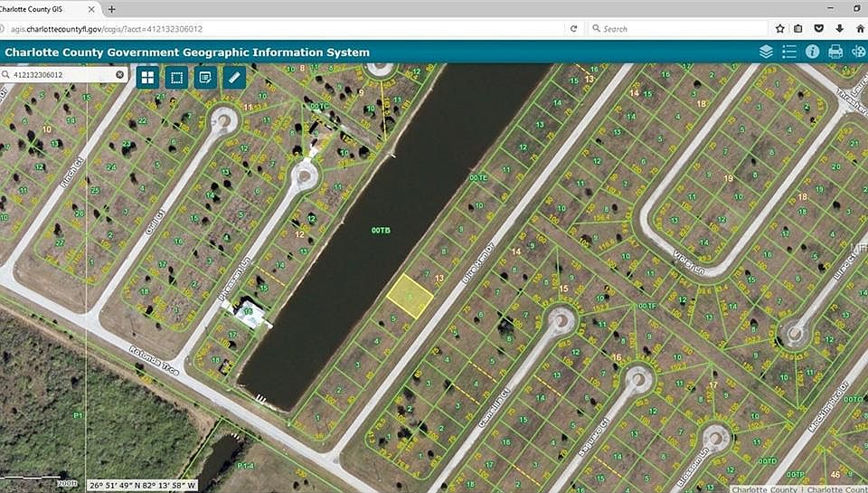Select the measure ruler tool

click(x=234, y=78)
